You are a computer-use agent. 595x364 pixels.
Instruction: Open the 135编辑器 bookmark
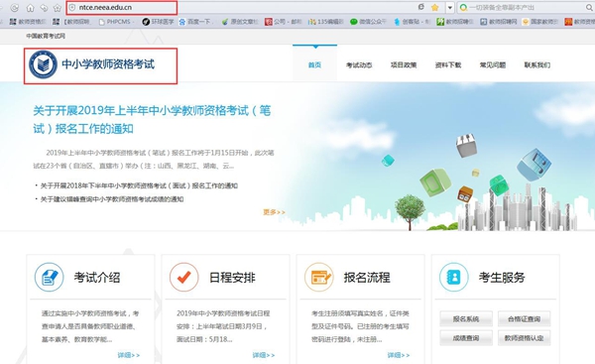pos(325,22)
